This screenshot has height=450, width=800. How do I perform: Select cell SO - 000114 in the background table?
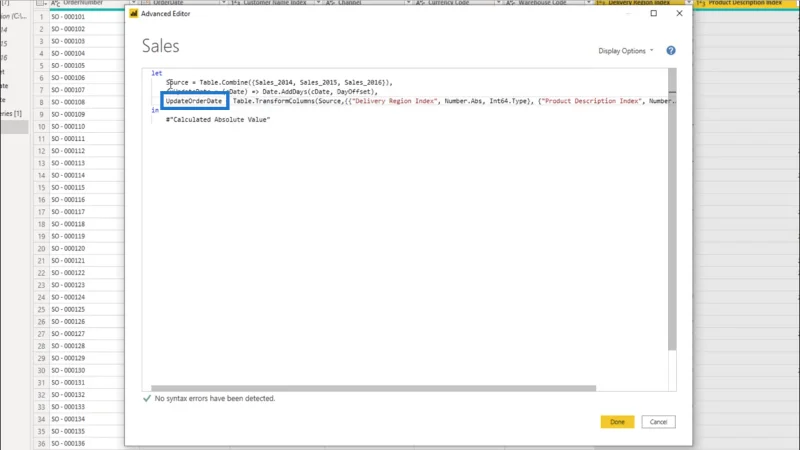click(87, 176)
